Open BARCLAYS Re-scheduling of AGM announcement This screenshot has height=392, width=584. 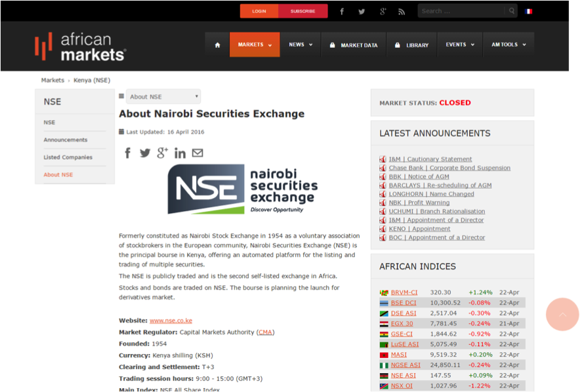[440, 186]
